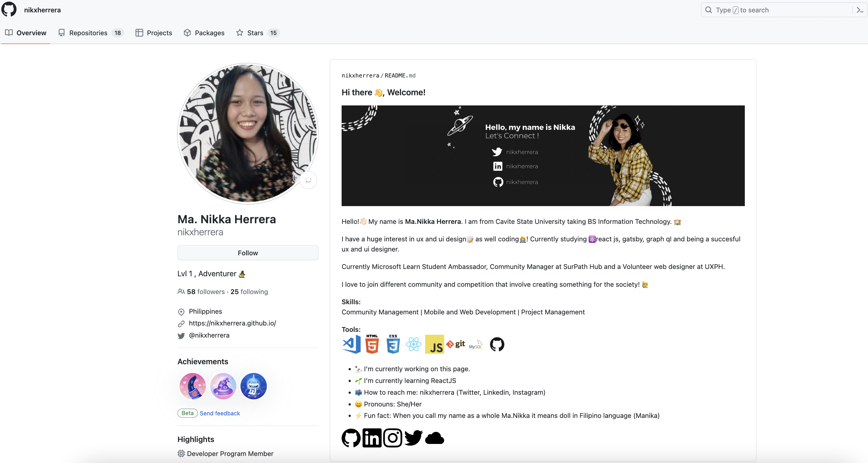Click the LinkedIn social icon at profile bottom
Viewport: 868px width, 463px height.
pos(372,438)
